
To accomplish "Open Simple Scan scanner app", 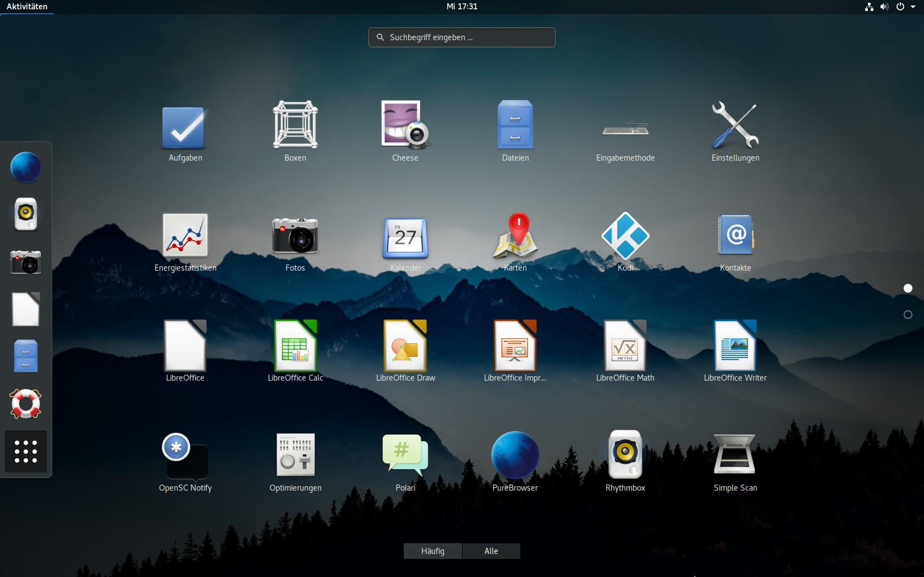I will click(x=735, y=455).
